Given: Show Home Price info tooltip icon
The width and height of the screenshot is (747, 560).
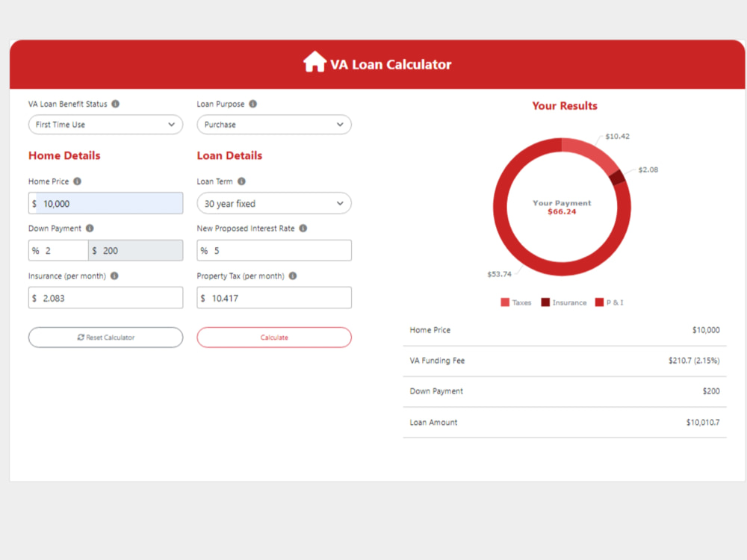Looking at the screenshot, I should (77, 181).
